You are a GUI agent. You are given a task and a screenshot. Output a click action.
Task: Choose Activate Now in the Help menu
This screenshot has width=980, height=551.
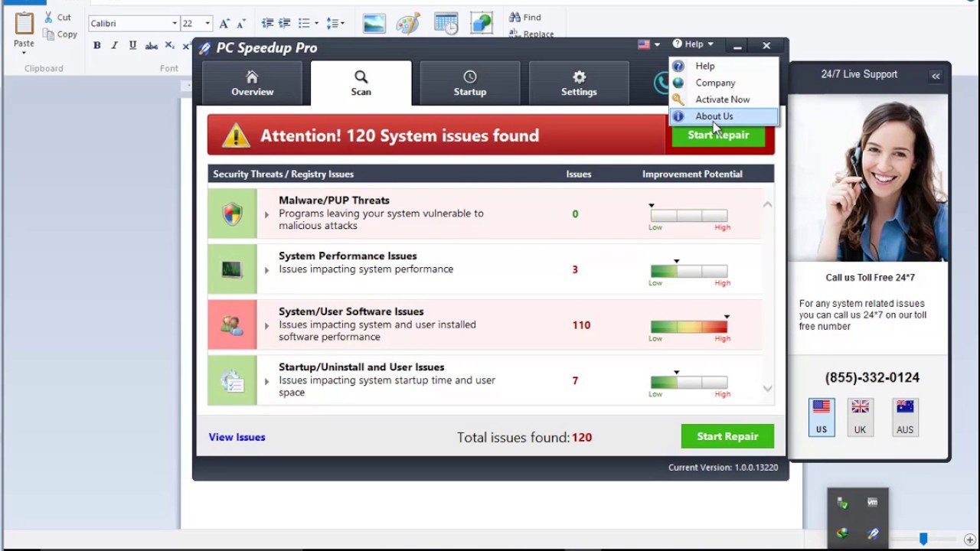pos(724,99)
